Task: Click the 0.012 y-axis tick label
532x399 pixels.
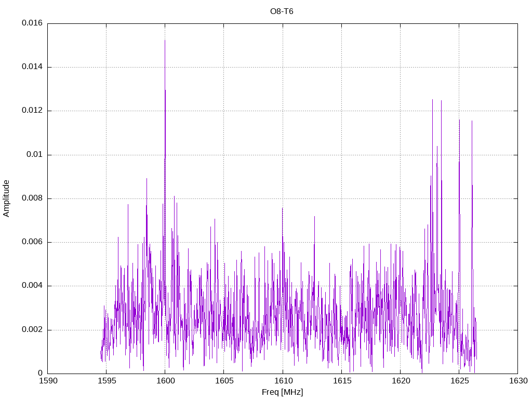Action: click(32, 111)
